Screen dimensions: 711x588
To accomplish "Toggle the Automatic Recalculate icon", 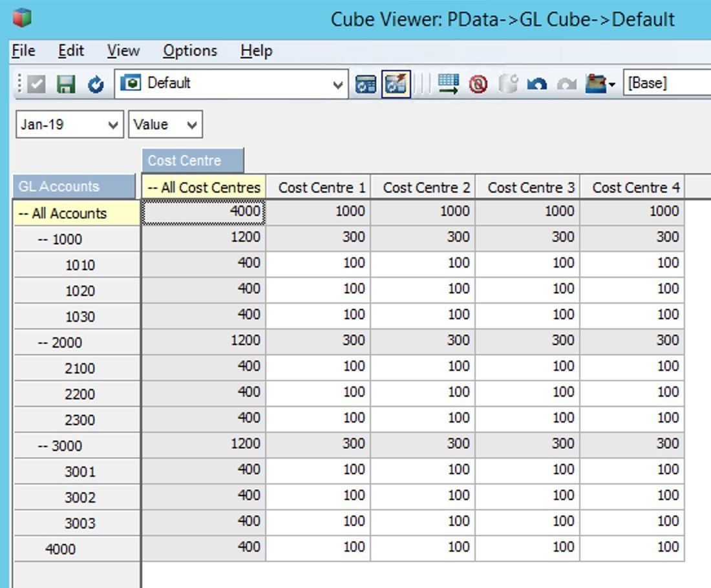I will [x=396, y=83].
